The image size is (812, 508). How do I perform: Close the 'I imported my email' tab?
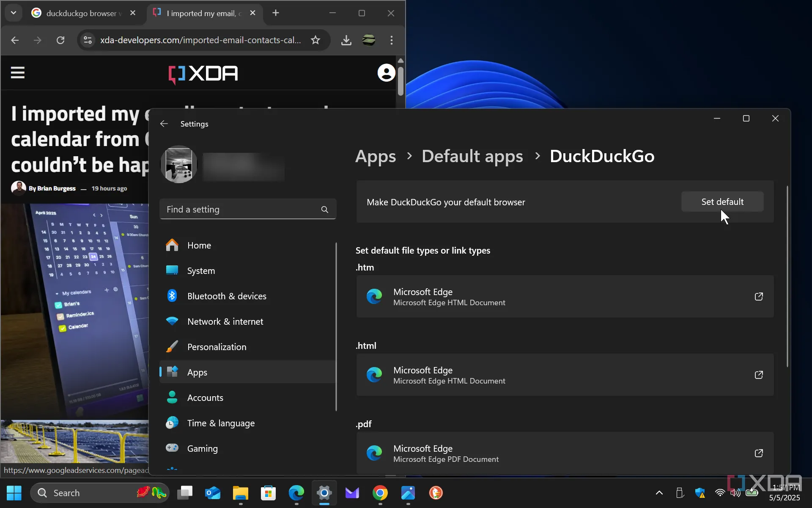tap(252, 13)
